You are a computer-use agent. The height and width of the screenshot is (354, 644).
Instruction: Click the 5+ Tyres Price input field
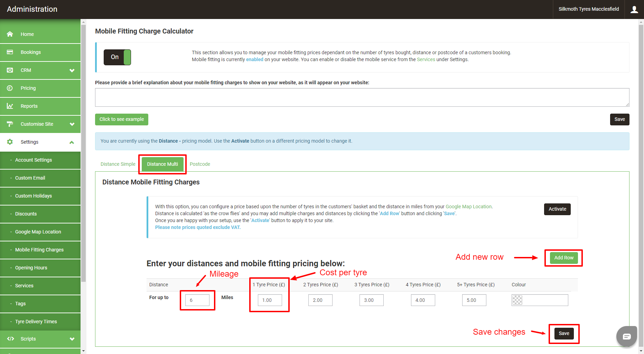pyautogui.click(x=474, y=300)
